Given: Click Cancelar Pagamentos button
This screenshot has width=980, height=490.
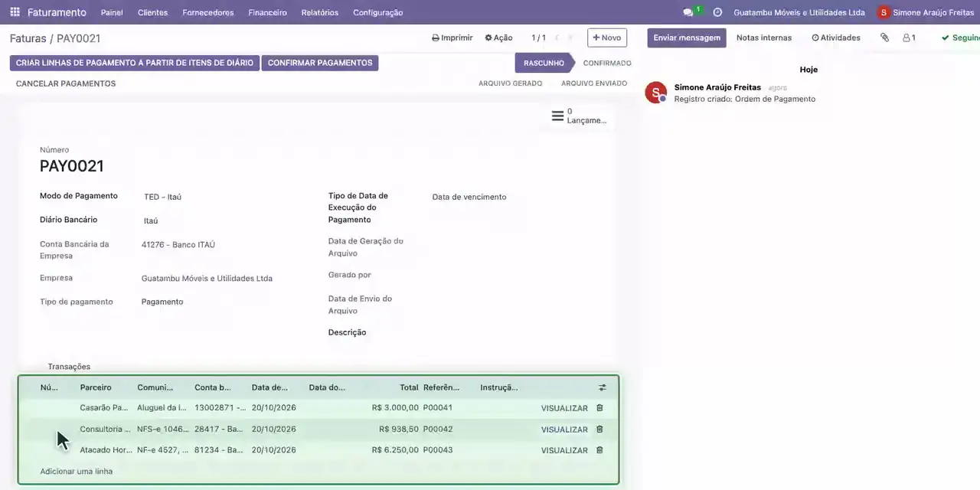Looking at the screenshot, I should 66,83.
